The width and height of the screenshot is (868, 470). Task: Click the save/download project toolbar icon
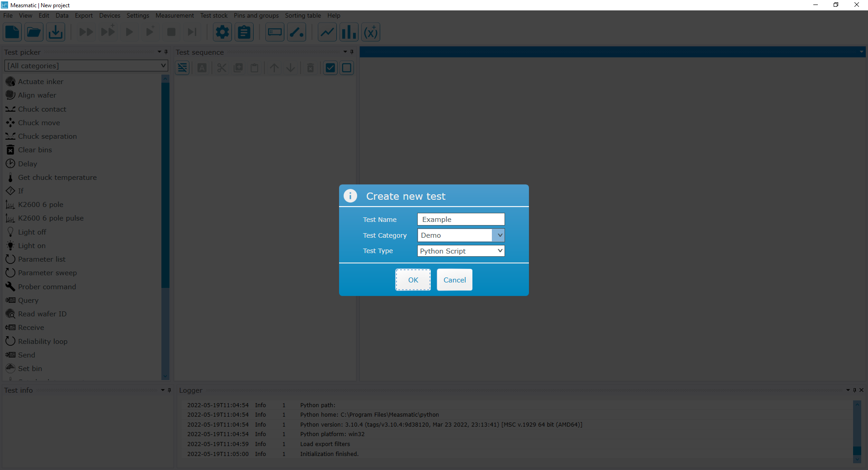56,32
